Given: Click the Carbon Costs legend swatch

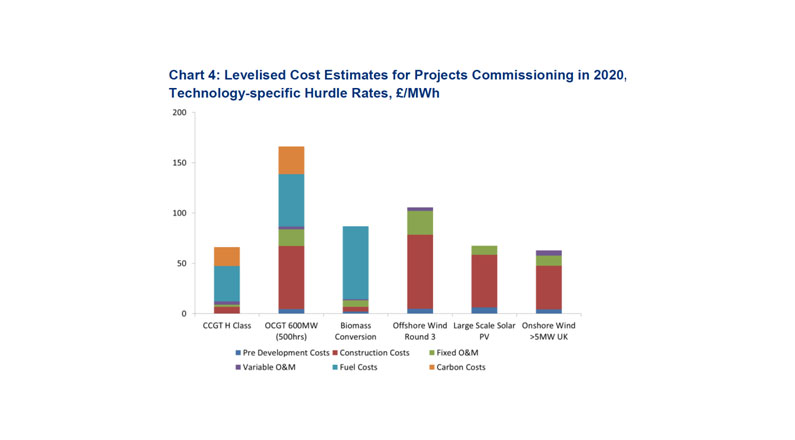Looking at the screenshot, I should (x=432, y=368).
